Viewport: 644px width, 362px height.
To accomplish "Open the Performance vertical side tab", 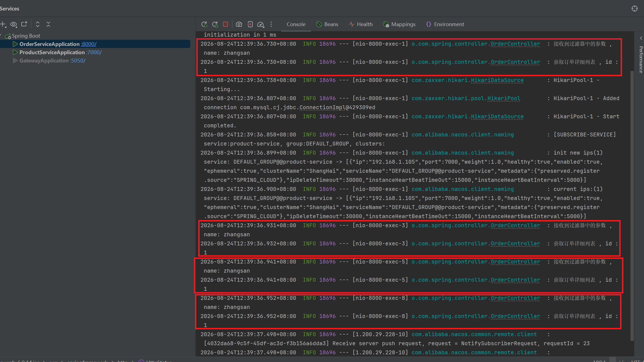I will tap(641, 59).
